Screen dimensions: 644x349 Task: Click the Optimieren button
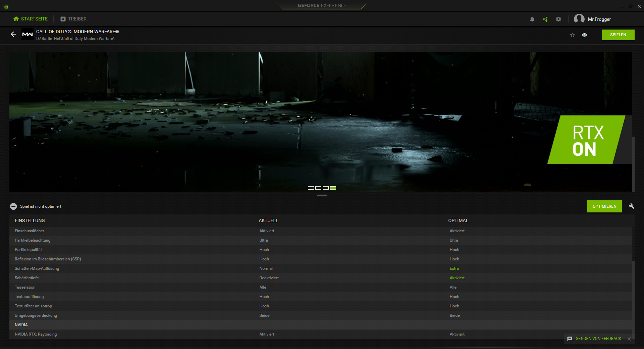pyautogui.click(x=604, y=206)
